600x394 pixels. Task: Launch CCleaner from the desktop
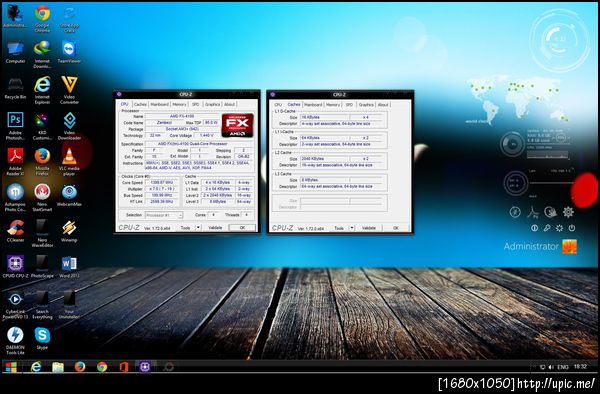15,231
